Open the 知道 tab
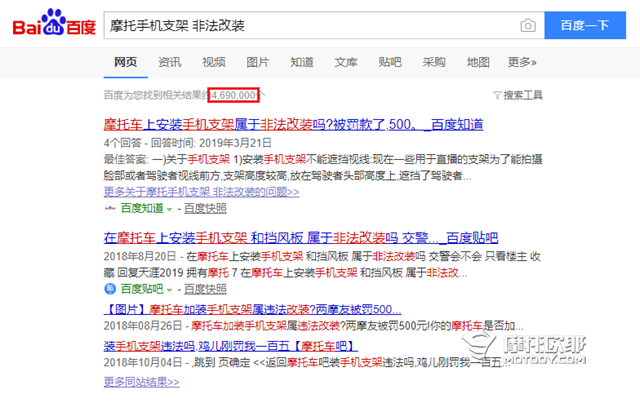 pyautogui.click(x=302, y=62)
